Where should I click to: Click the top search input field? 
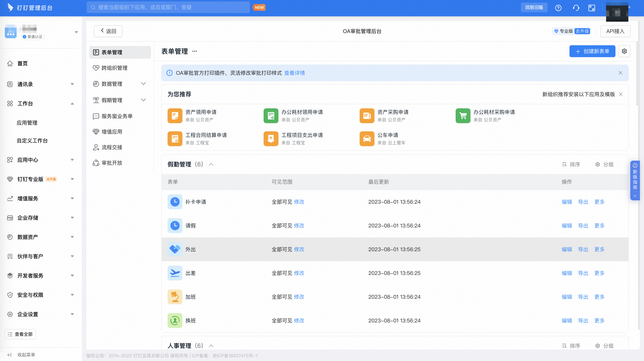(x=168, y=7)
